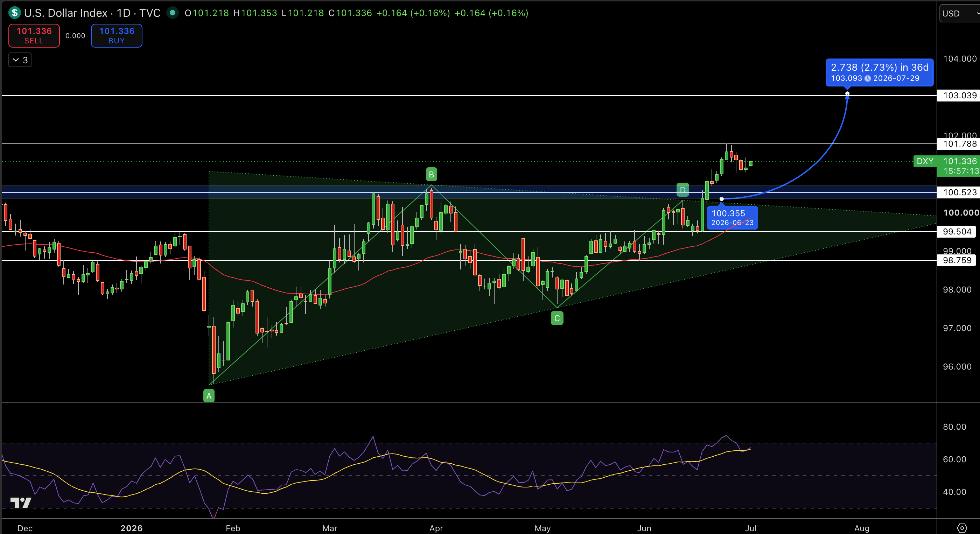Click the Jul label on time axis
Screen dimensions: 980x534
(x=750, y=528)
